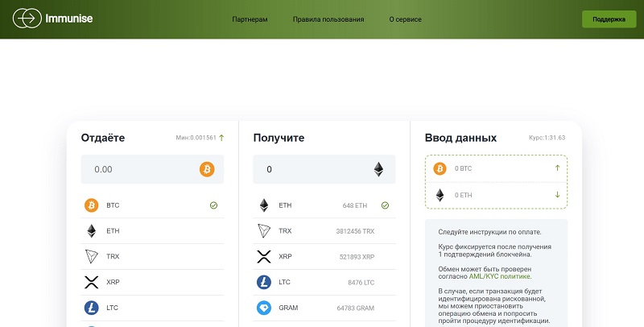Click the down arrow beside 0 ETH
This screenshot has width=644, height=327.
pos(557,195)
